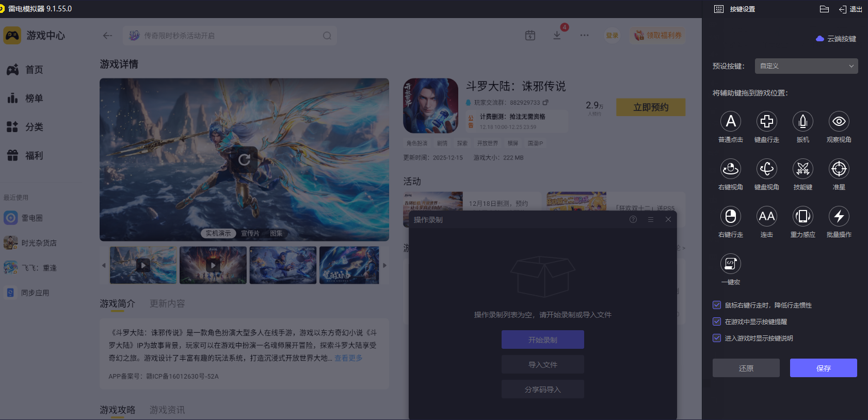The height and width of the screenshot is (420, 868).
Task: Click the 登录 login button
Action: 612,36
